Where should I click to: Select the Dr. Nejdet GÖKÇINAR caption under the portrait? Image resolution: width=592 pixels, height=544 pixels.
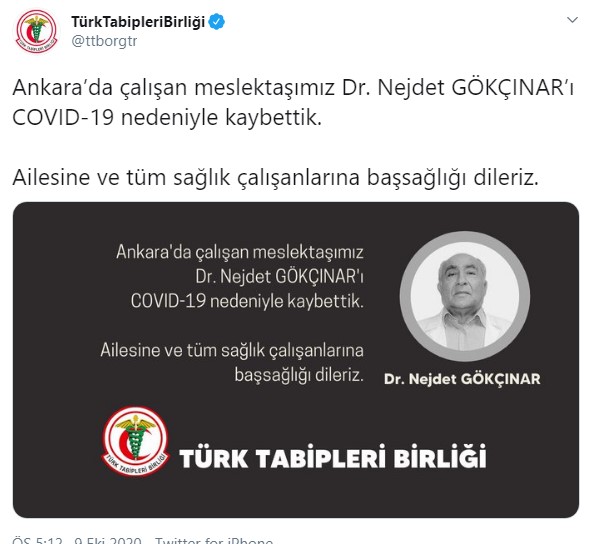(x=462, y=379)
